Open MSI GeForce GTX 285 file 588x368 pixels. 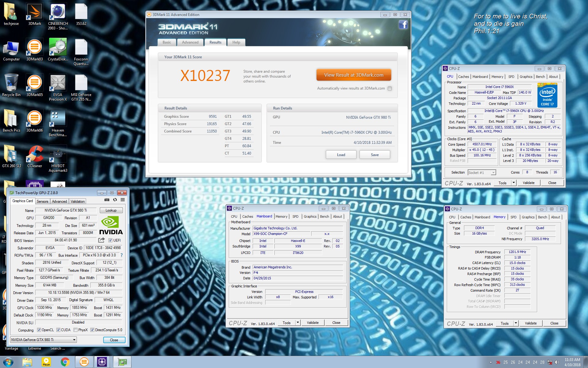[81, 88]
